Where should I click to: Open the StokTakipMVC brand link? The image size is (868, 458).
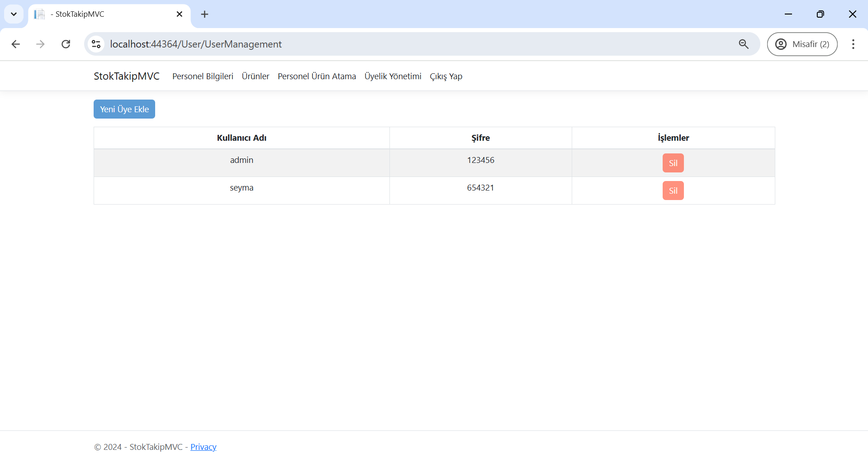pos(127,76)
